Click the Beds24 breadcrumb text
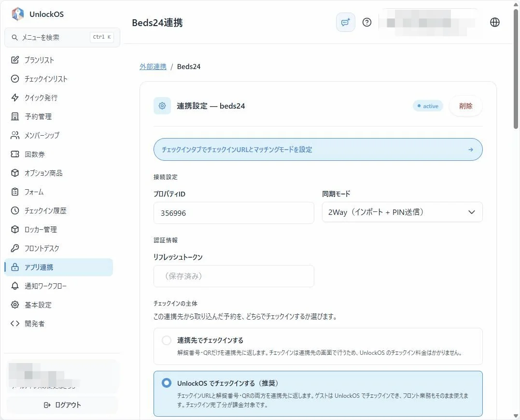Screen dimensions: 520x420 [x=189, y=66]
